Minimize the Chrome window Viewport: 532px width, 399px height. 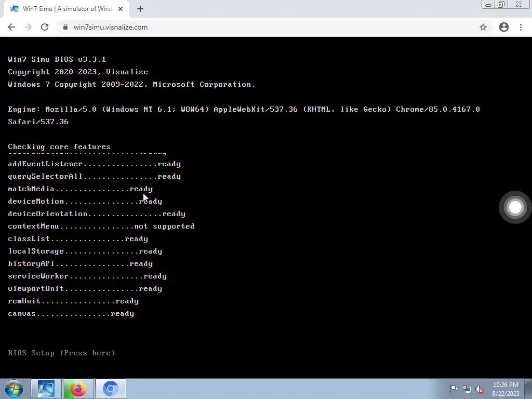[488, 5]
